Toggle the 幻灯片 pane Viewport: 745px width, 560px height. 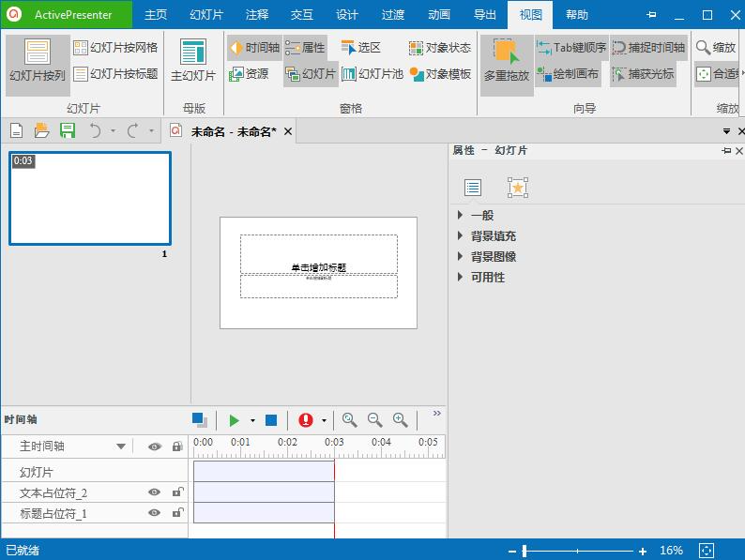(311, 73)
